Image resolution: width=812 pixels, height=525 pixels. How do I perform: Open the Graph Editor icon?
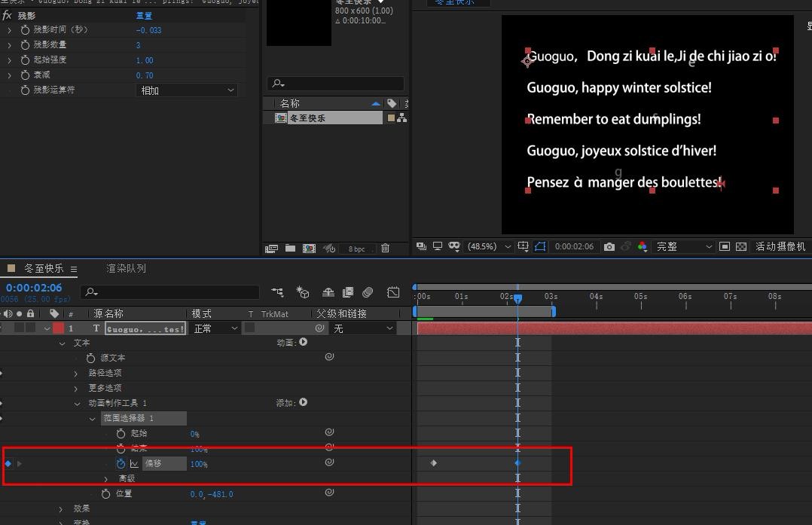point(393,292)
